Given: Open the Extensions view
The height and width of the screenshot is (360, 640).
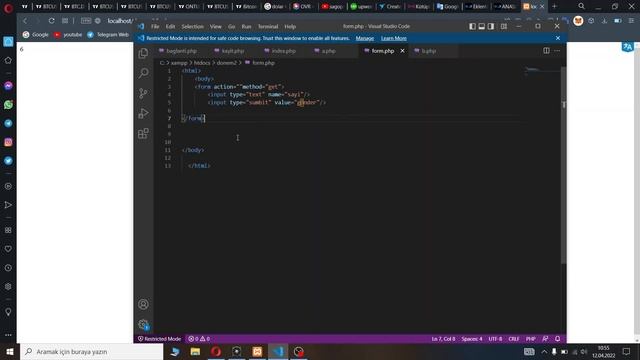Looking at the screenshot, I should point(143,133).
